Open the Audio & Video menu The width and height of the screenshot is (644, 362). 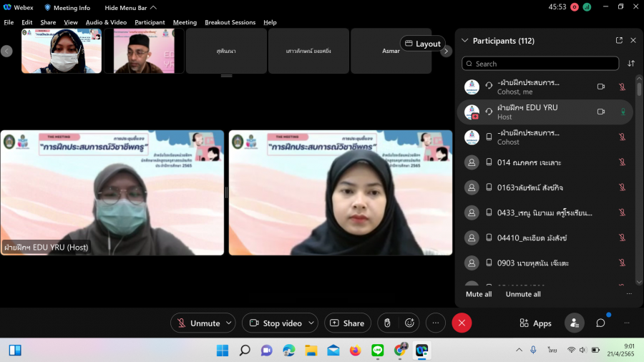106,22
